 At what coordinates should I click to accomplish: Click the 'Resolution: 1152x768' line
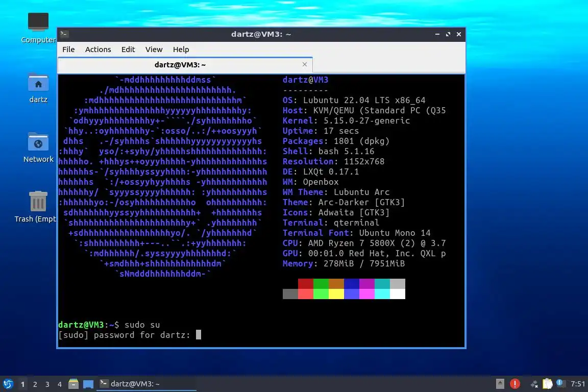click(333, 161)
